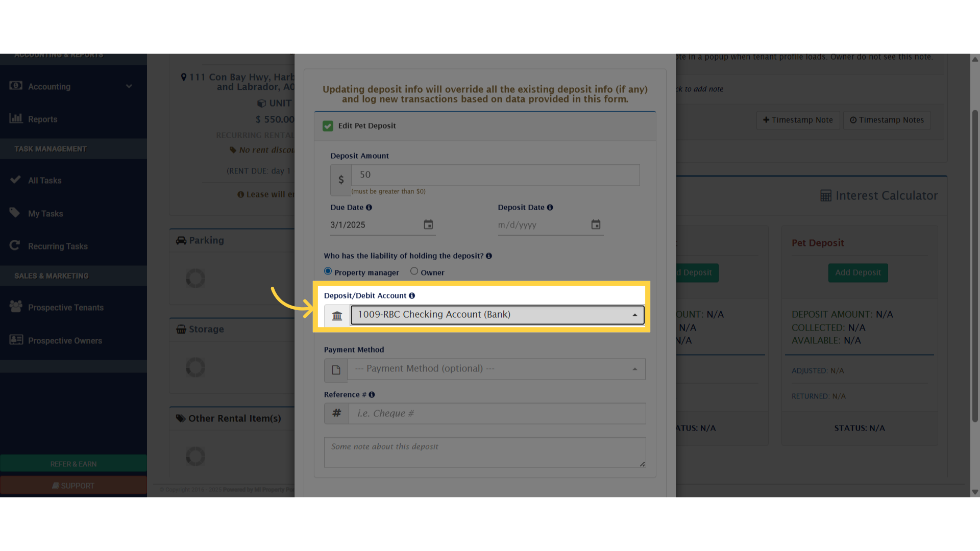
Task: Click the document icon beside Payment Method
Action: 336,370
